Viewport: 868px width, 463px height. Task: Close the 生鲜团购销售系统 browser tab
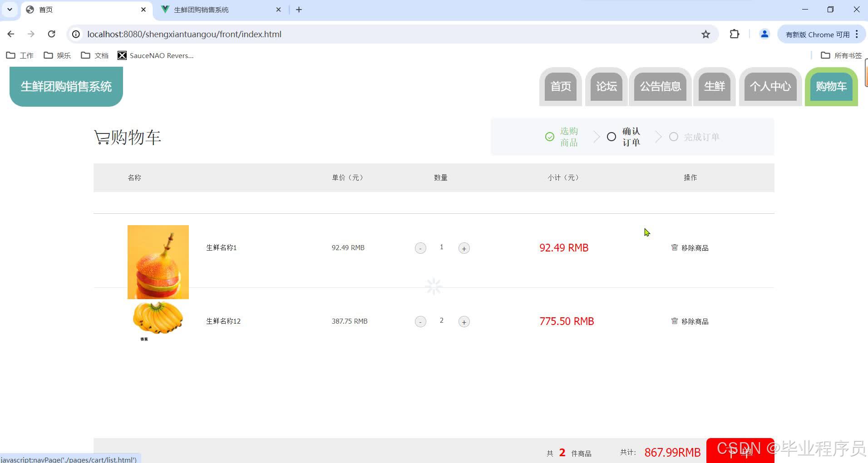tap(279, 10)
